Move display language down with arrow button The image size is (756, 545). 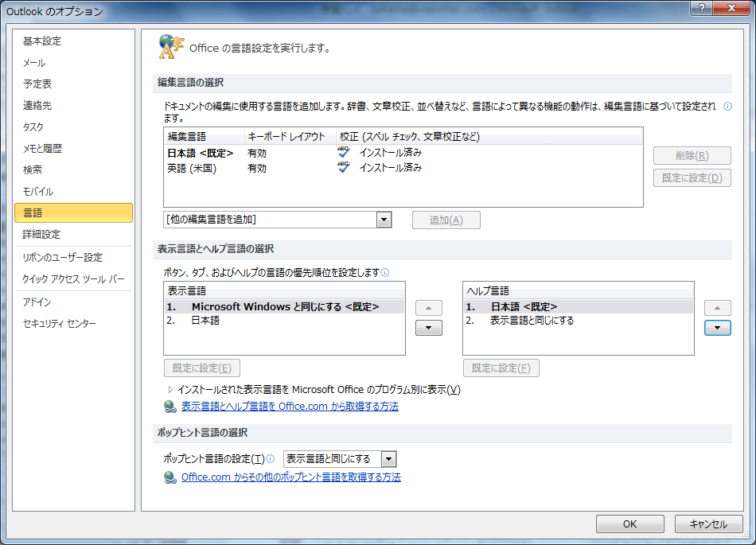click(x=429, y=328)
